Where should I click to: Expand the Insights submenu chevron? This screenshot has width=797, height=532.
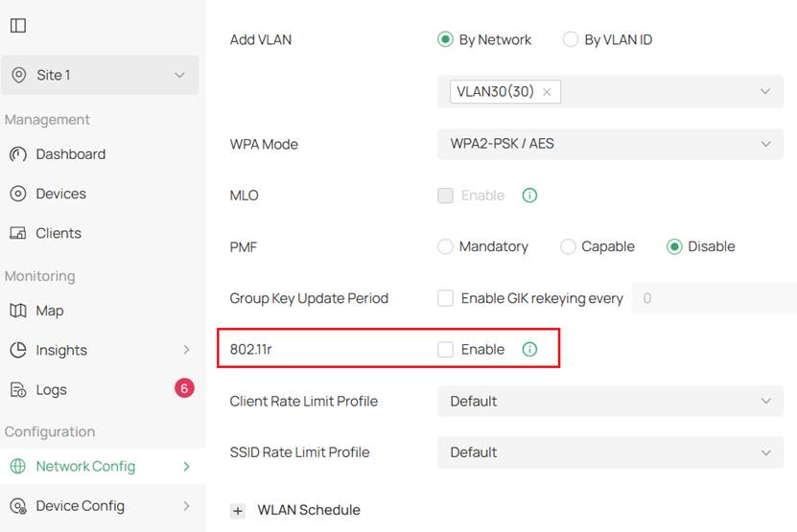pyautogui.click(x=187, y=350)
